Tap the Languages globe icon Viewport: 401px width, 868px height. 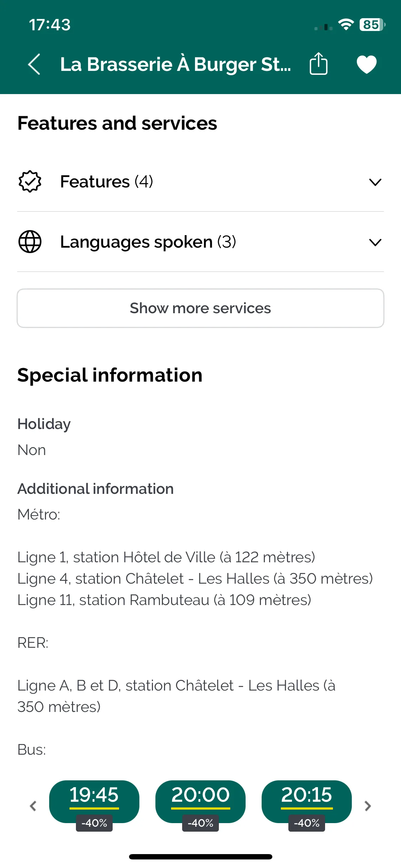pyautogui.click(x=30, y=242)
